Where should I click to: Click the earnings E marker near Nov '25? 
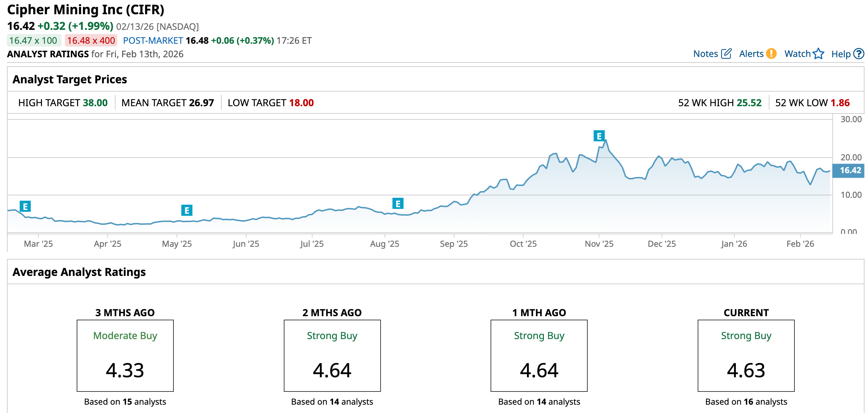pyautogui.click(x=599, y=136)
